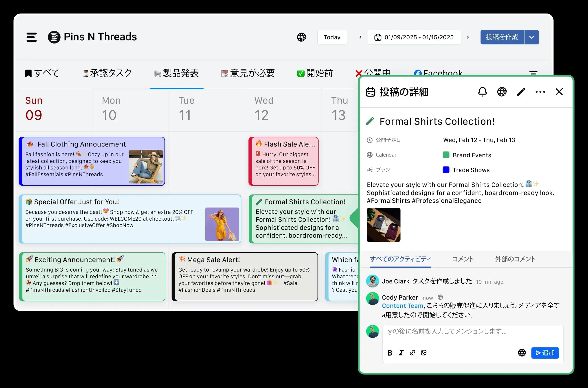Click globe visibility icon beside 追加 button
Viewport: 588px width, 388px height.
522,353
